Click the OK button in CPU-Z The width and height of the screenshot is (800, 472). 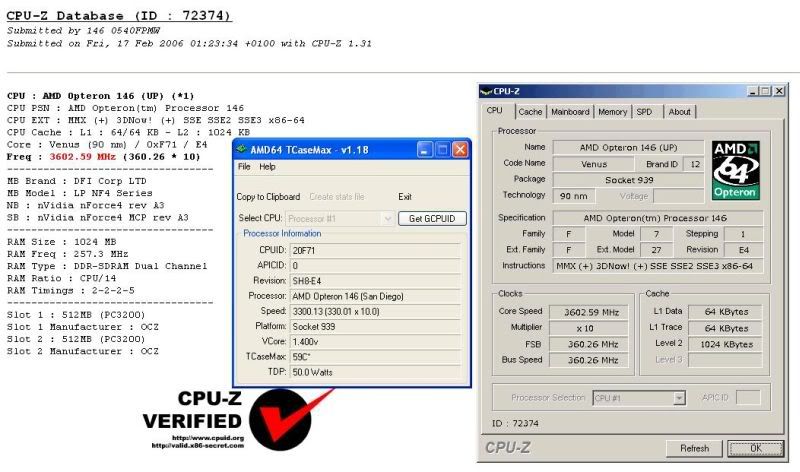click(756, 449)
